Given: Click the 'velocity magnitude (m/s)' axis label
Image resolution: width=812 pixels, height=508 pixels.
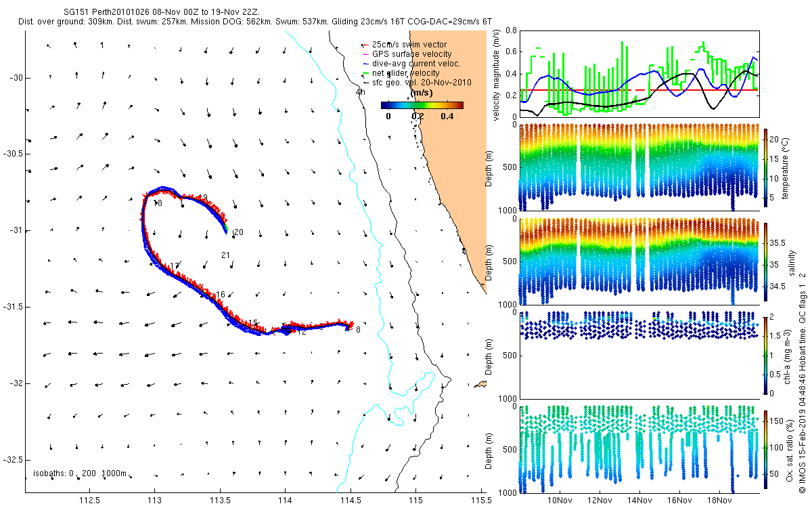Looking at the screenshot, I should [497, 74].
